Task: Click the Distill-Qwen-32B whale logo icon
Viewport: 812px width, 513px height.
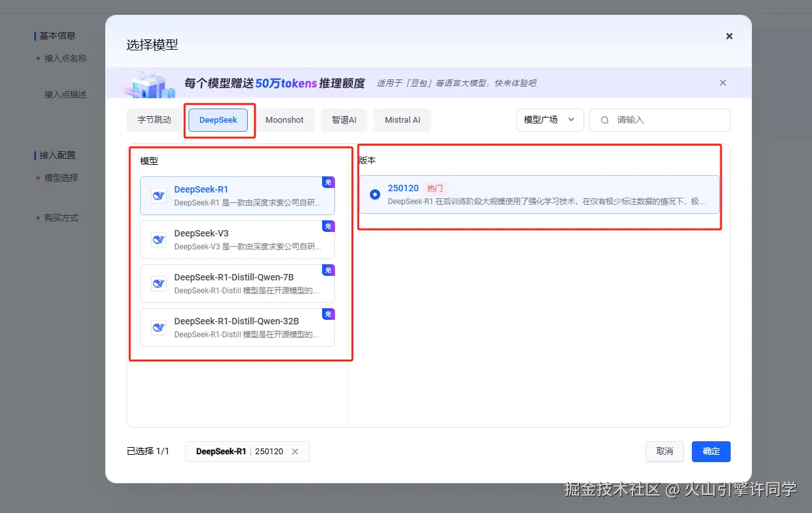Action: coord(159,328)
